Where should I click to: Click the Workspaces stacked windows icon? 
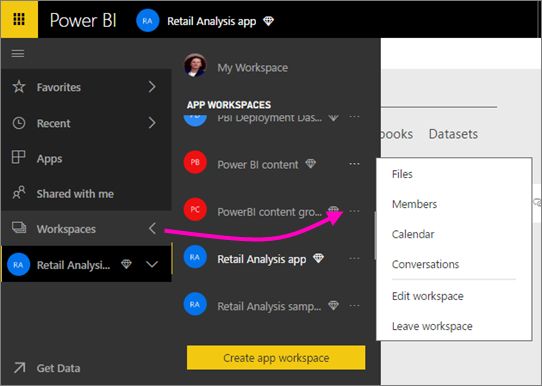coord(19,227)
